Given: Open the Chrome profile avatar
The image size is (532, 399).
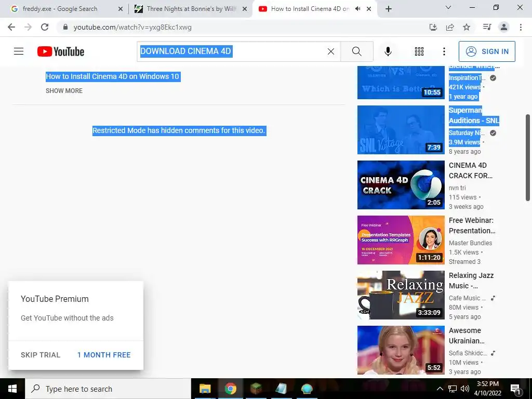Looking at the screenshot, I should [504, 27].
